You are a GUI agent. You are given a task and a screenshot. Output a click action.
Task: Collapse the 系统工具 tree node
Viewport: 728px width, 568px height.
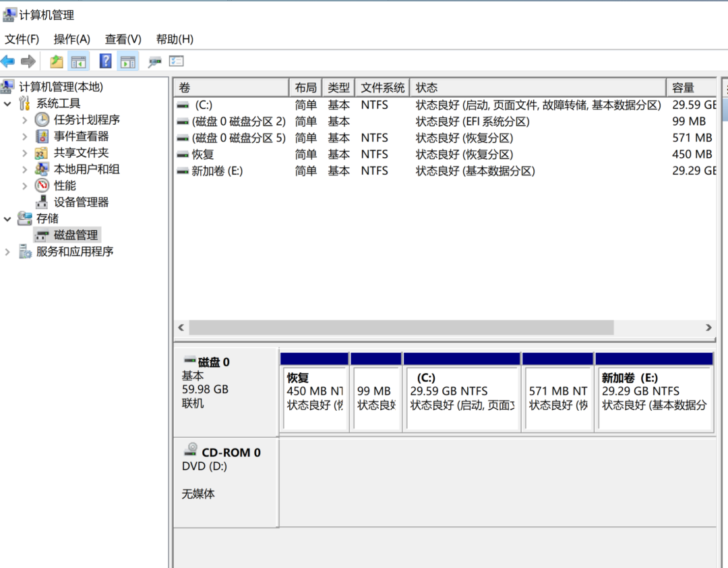click(7, 104)
